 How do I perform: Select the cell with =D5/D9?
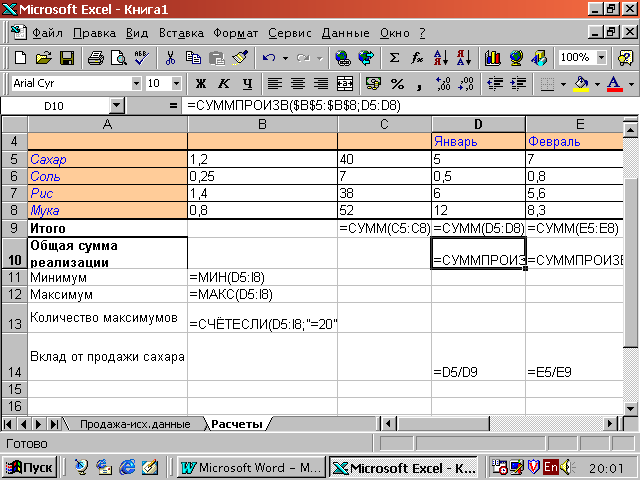(478, 356)
